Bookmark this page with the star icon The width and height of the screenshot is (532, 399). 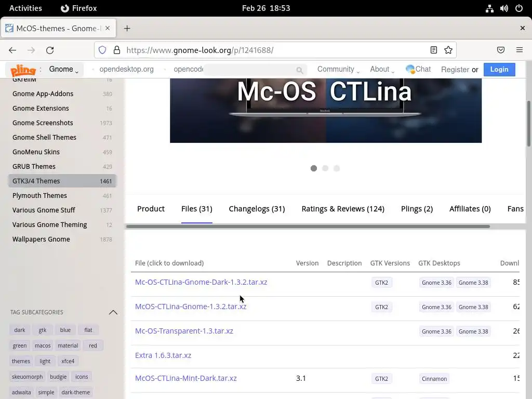click(448, 50)
